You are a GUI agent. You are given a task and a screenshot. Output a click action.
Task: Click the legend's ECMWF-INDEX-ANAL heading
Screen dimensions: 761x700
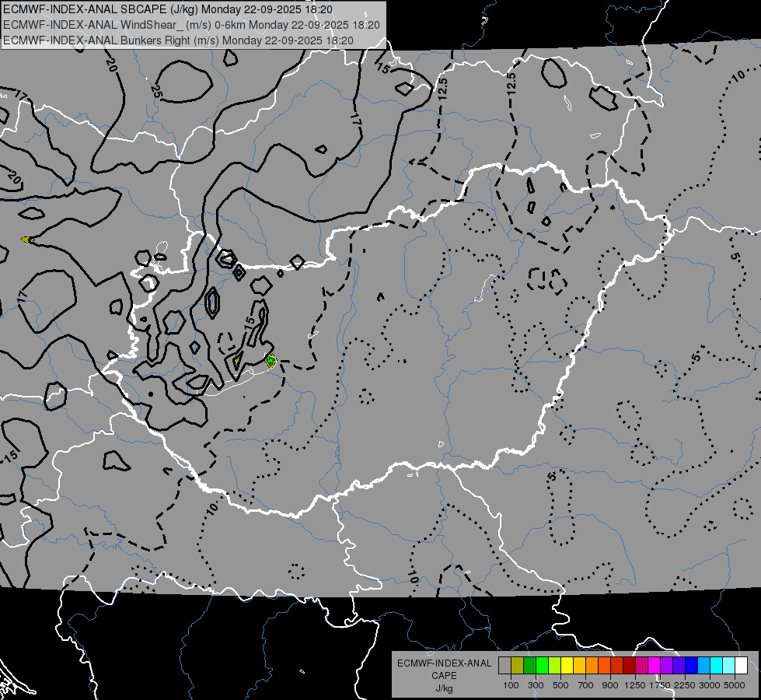pyautogui.click(x=445, y=663)
